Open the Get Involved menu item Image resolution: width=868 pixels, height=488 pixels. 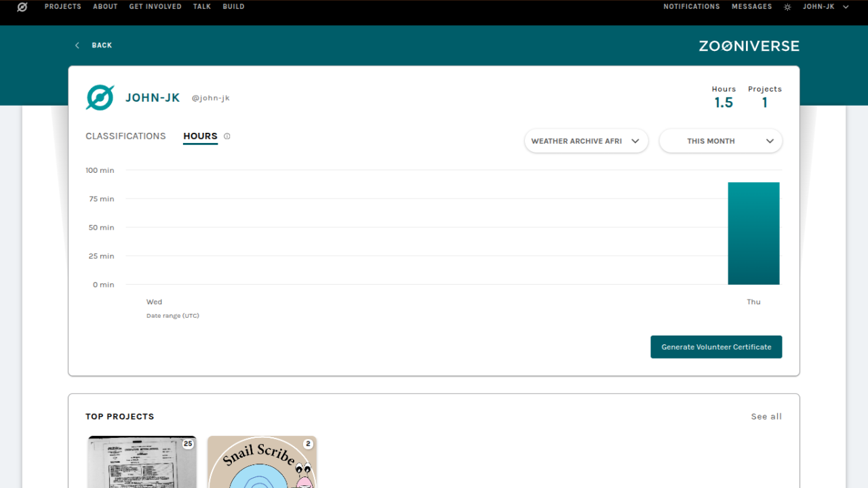point(155,7)
